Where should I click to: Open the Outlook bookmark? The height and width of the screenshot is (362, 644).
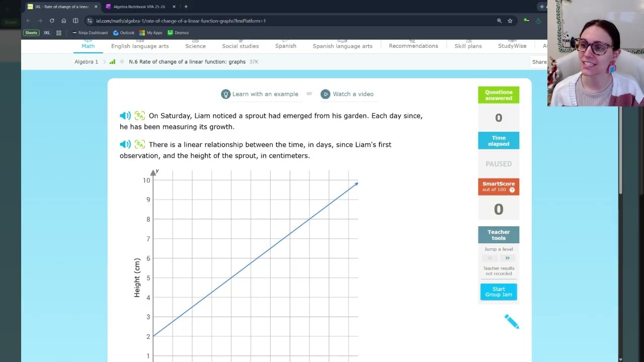[124, 33]
